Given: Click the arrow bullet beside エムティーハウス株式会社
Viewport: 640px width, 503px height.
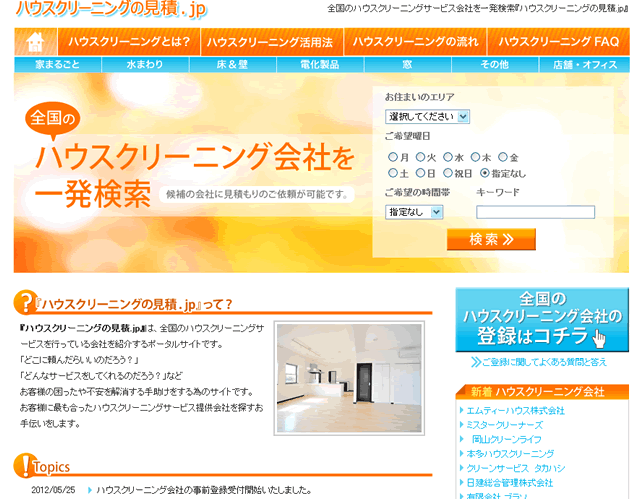Looking at the screenshot, I should (x=462, y=410).
